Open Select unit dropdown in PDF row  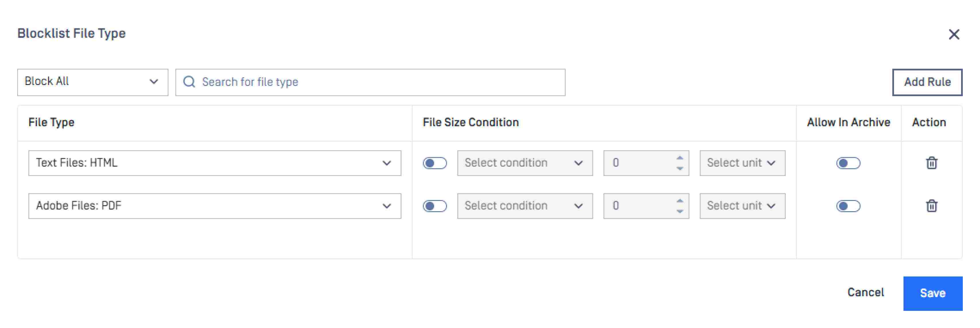742,206
